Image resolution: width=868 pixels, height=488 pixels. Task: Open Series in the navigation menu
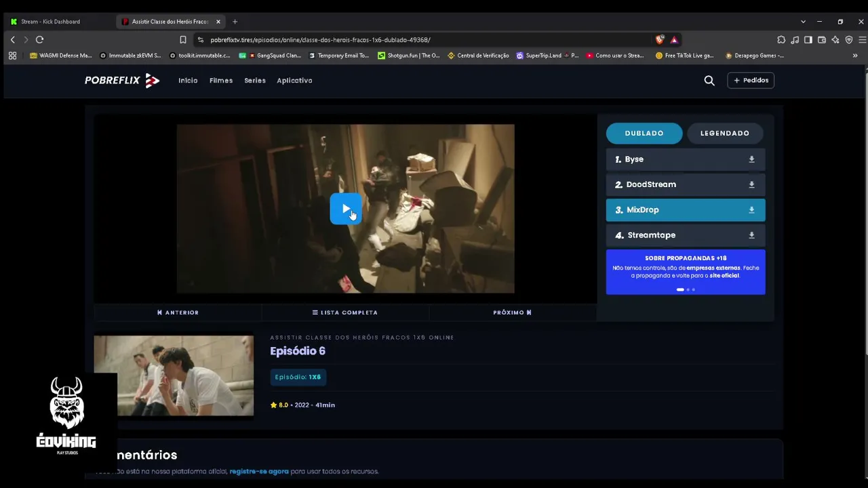[255, 81]
